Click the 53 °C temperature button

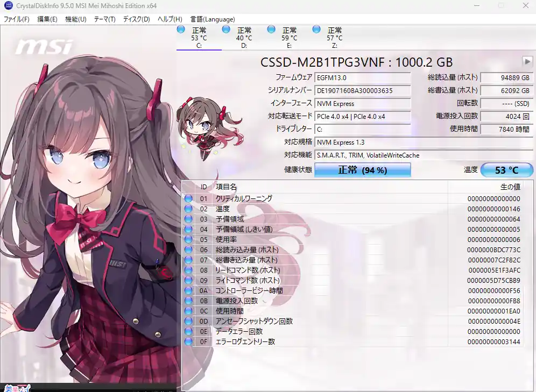tap(506, 170)
